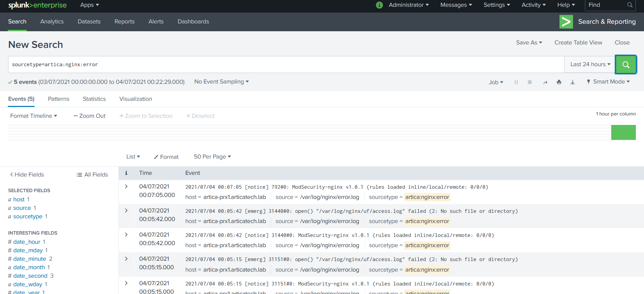Open Format Timeline dropdown
The image size is (644, 294).
click(34, 116)
